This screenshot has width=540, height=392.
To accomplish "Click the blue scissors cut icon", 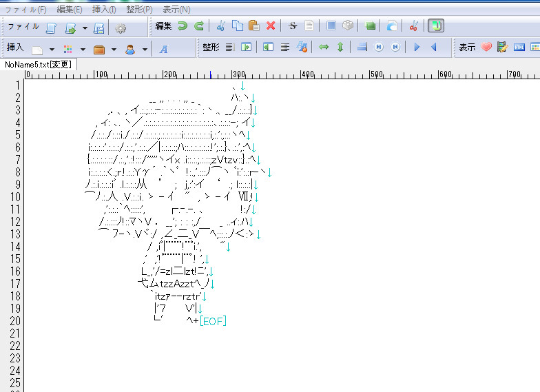I will 220,27.
